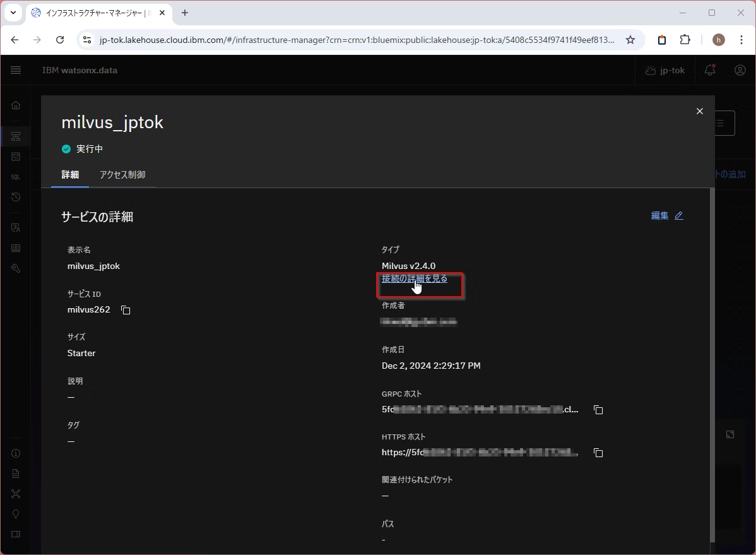View site information icon in address bar
The height and width of the screenshot is (555, 756).
point(87,40)
